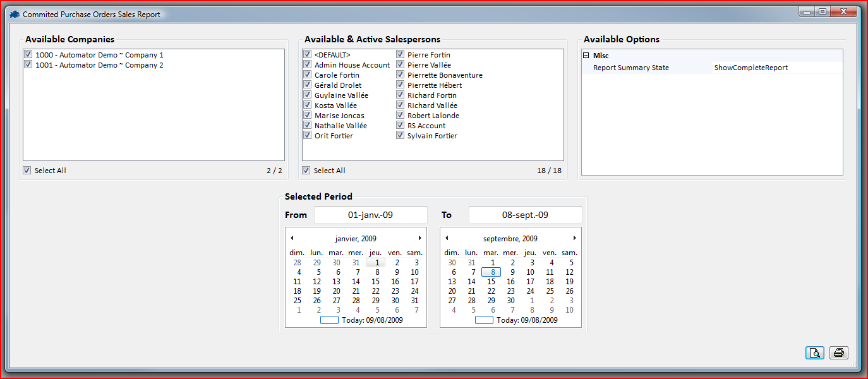Click the print preview magnifier icon
868x379 pixels.
(815, 353)
